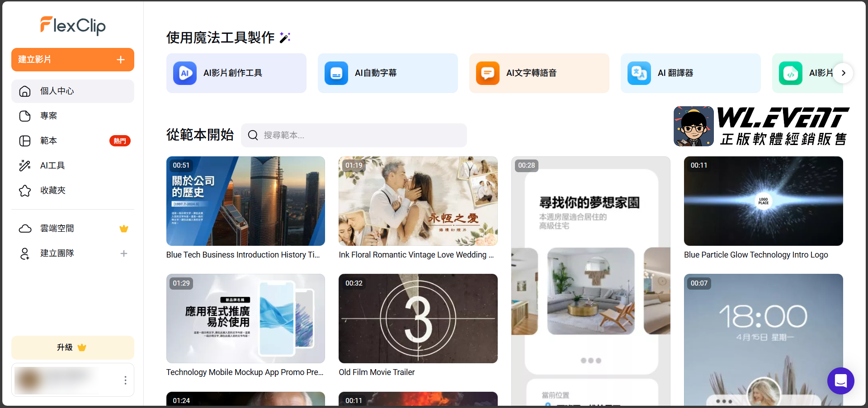
Task: Open the AI影片創作工具 card
Action: click(236, 73)
